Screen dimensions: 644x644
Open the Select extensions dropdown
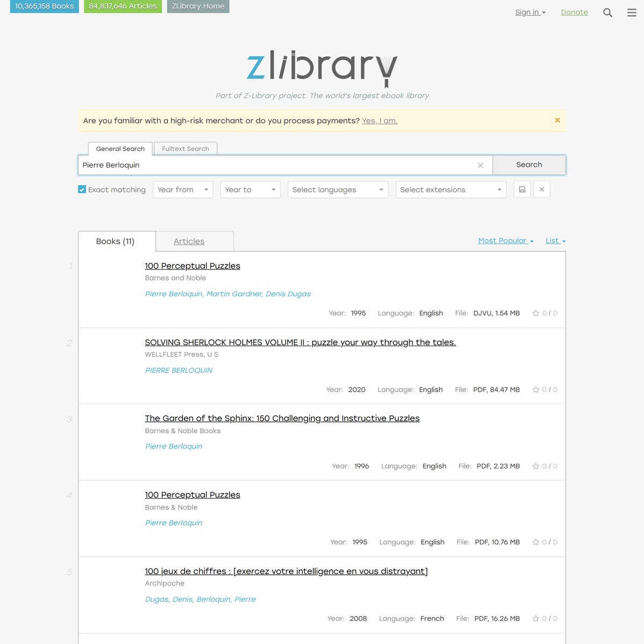pyautogui.click(x=450, y=189)
